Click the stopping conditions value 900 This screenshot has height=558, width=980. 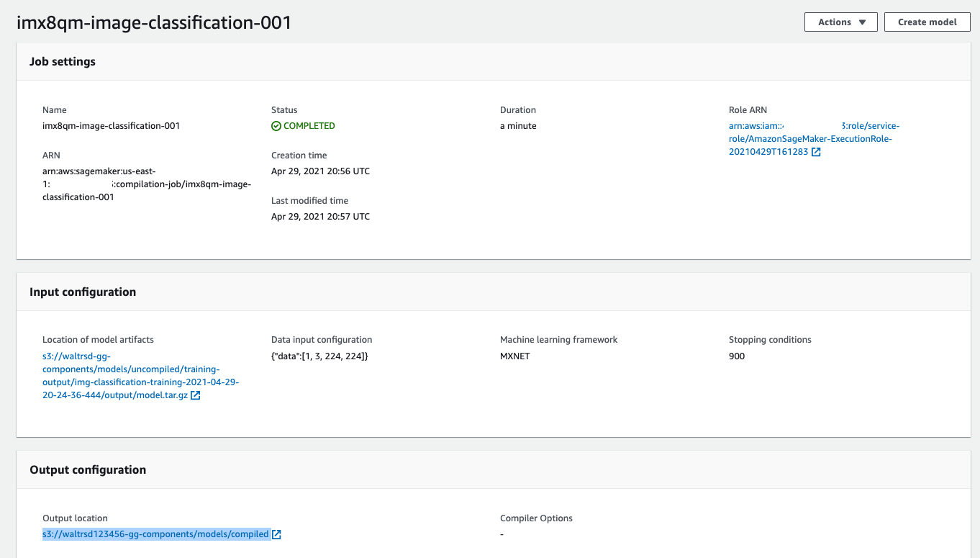[737, 356]
